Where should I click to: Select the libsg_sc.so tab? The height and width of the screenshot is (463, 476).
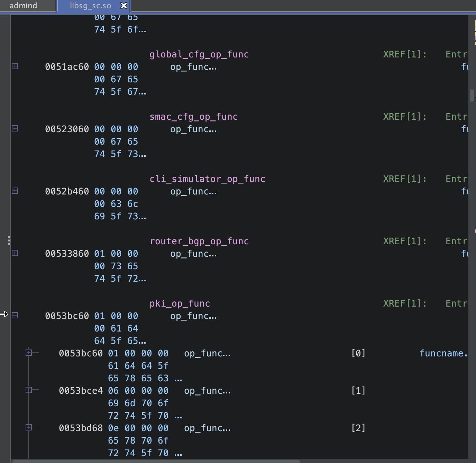coord(90,6)
